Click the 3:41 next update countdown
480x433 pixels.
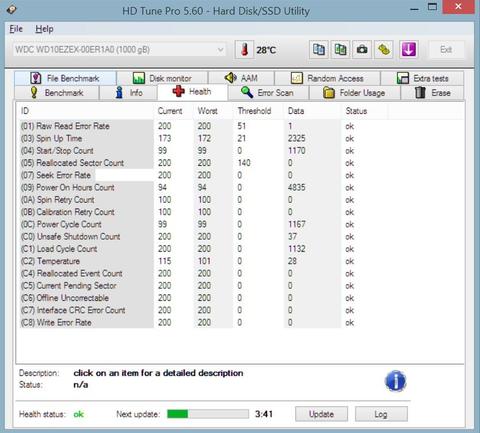(x=264, y=414)
